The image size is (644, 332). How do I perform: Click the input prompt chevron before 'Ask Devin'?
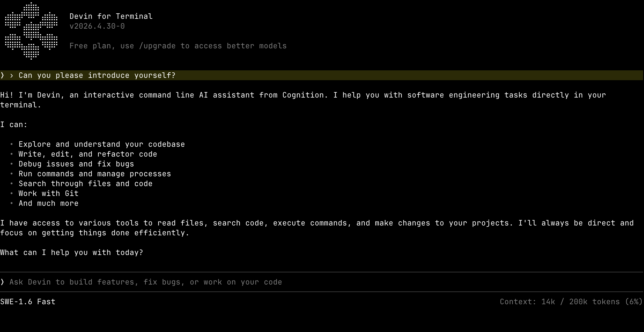[2, 282]
